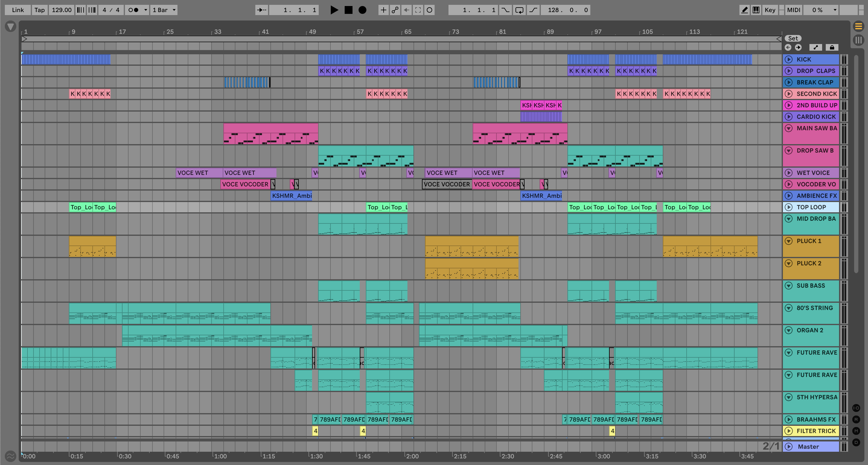This screenshot has width=868, height=465.
Task: Fold the PLUCK 1 track
Action: [789, 241]
